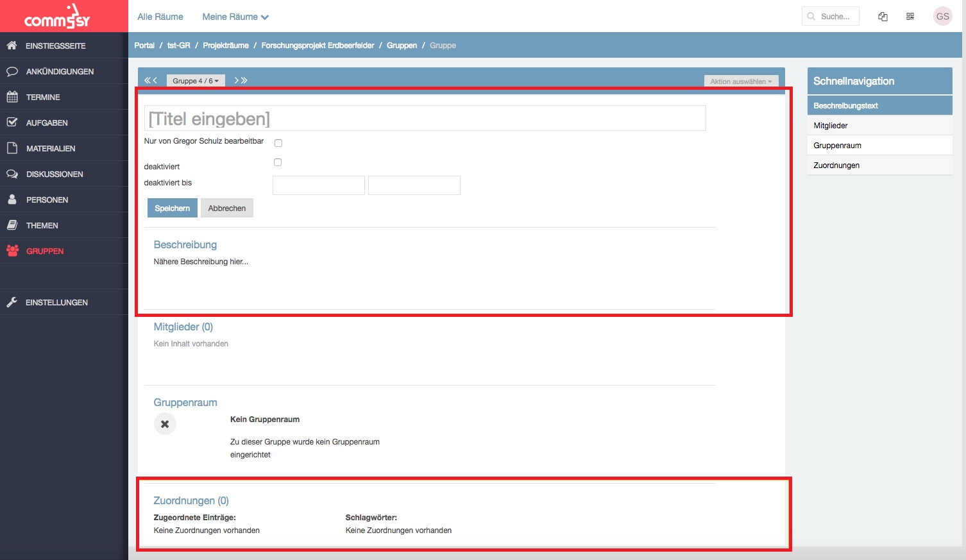The width and height of the screenshot is (966, 560).
Task: Click the second 'deaktiviert bis' time field
Action: point(414,185)
